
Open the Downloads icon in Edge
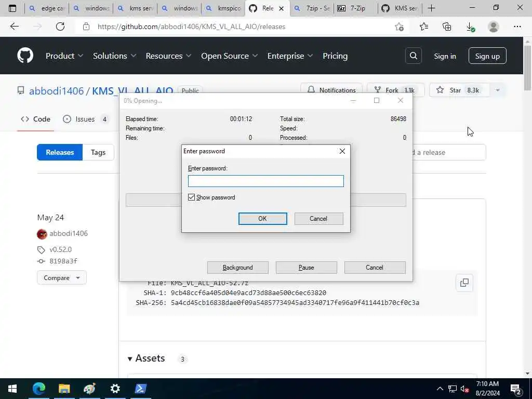[x=470, y=26]
